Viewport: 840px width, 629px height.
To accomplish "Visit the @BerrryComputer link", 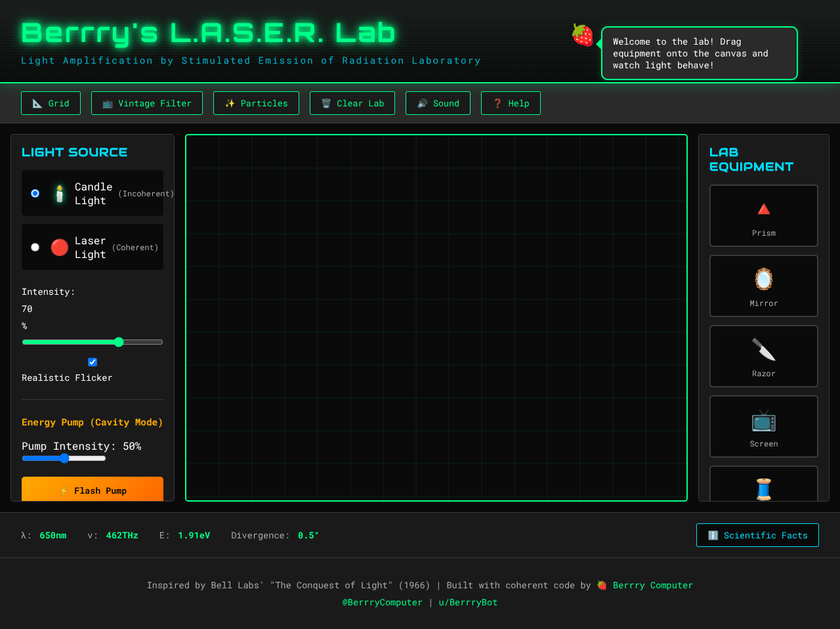I will (383, 602).
